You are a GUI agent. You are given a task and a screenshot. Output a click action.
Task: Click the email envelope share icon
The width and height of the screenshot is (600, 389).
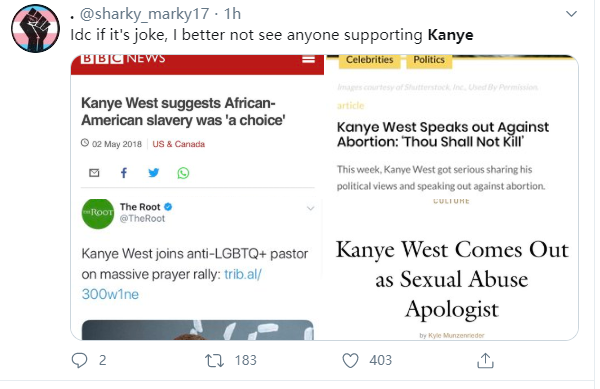[94, 173]
